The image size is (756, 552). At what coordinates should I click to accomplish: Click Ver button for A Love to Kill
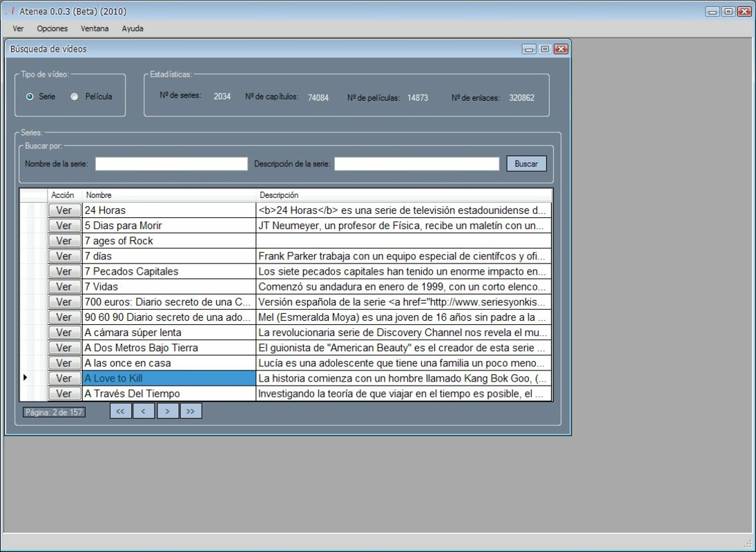coord(65,378)
